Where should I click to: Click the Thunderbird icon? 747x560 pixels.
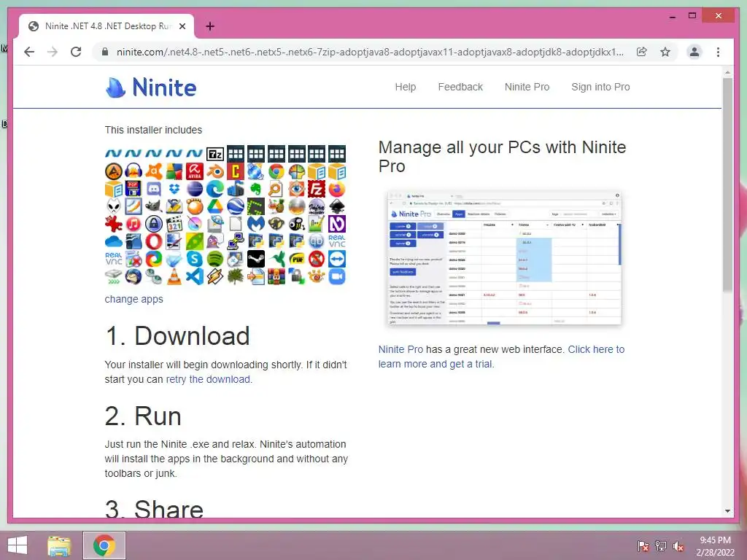tap(133, 276)
